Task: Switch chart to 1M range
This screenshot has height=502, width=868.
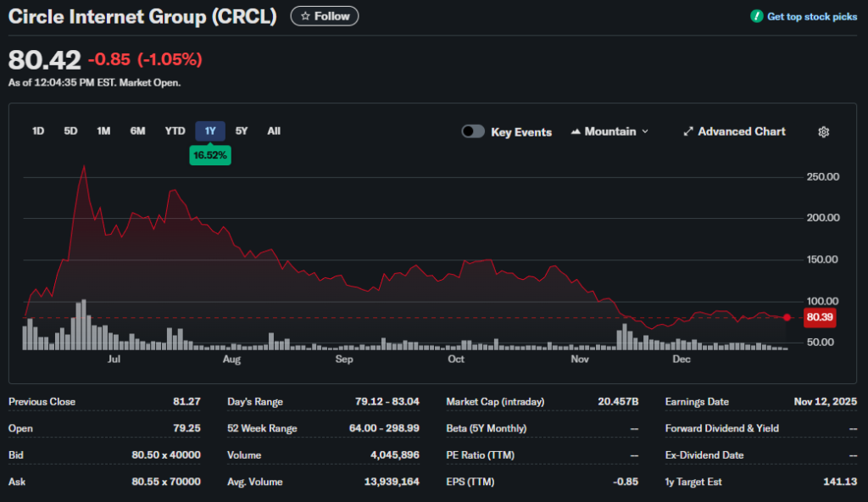Action: (x=103, y=131)
